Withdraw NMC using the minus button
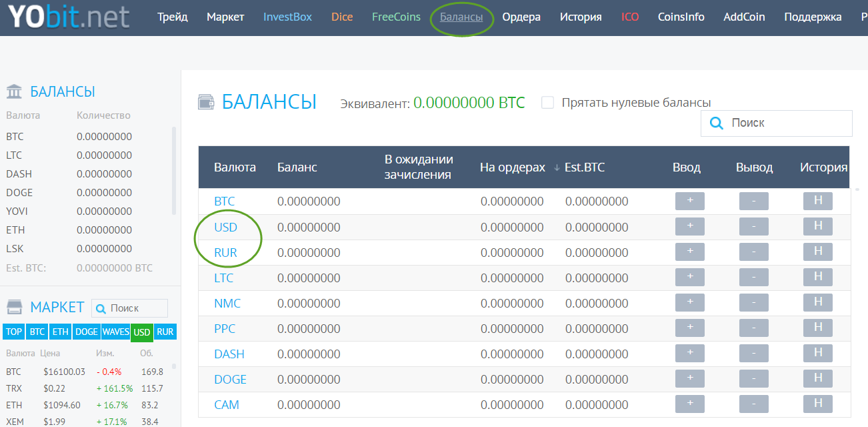Screen dimensions: 868x427 [754, 302]
